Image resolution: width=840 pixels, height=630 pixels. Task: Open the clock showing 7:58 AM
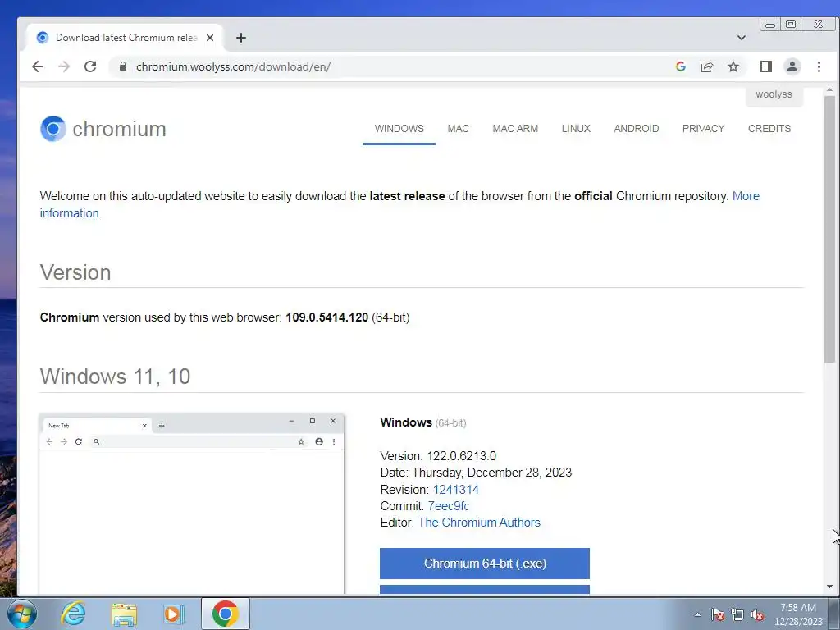pyautogui.click(x=798, y=614)
